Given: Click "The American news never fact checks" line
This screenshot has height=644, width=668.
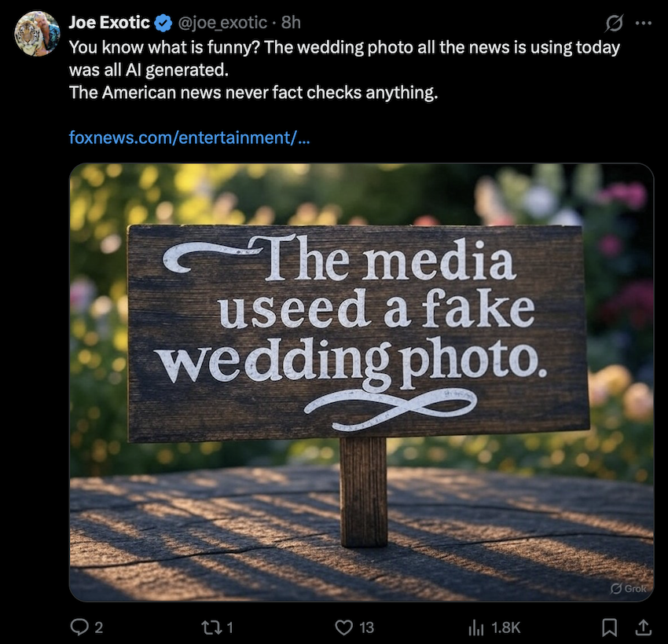Looking at the screenshot, I should (252, 93).
